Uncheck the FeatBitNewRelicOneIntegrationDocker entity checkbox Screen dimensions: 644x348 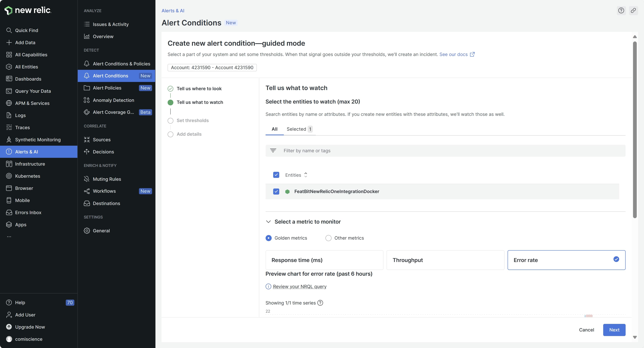click(x=276, y=192)
